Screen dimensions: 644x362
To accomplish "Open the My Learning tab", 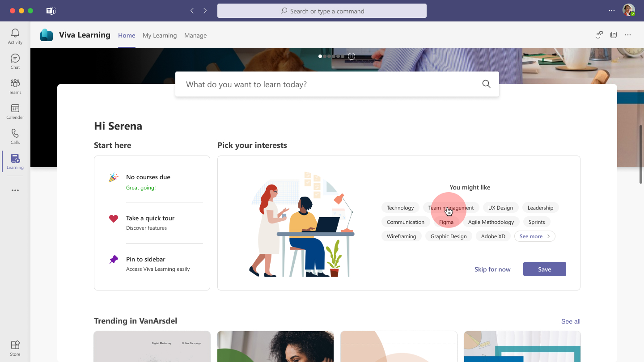I will (x=160, y=35).
